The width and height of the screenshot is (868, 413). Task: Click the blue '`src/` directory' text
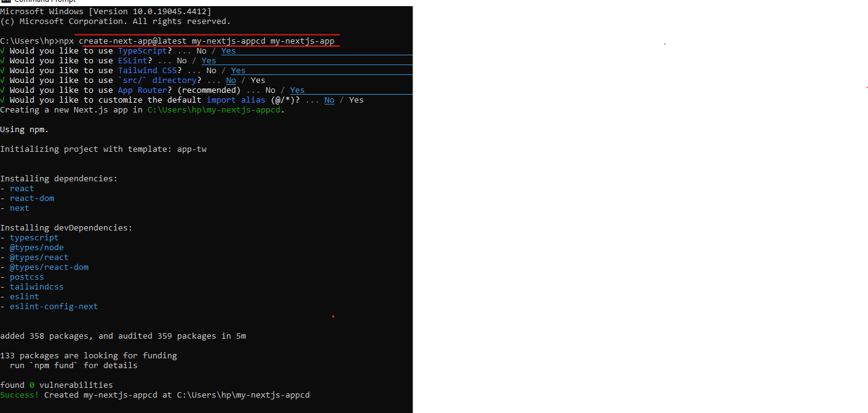[157, 81]
